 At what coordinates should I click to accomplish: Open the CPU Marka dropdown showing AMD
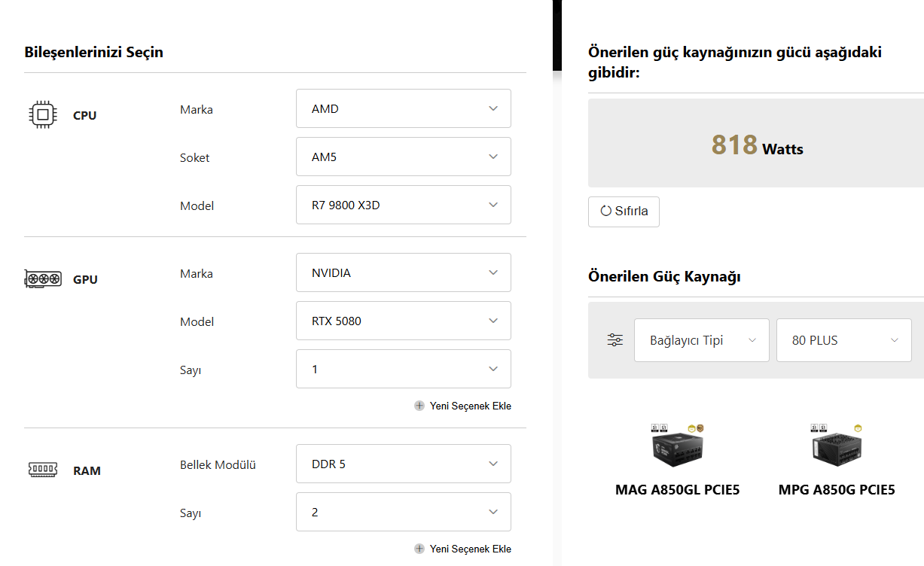[x=404, y=108]
